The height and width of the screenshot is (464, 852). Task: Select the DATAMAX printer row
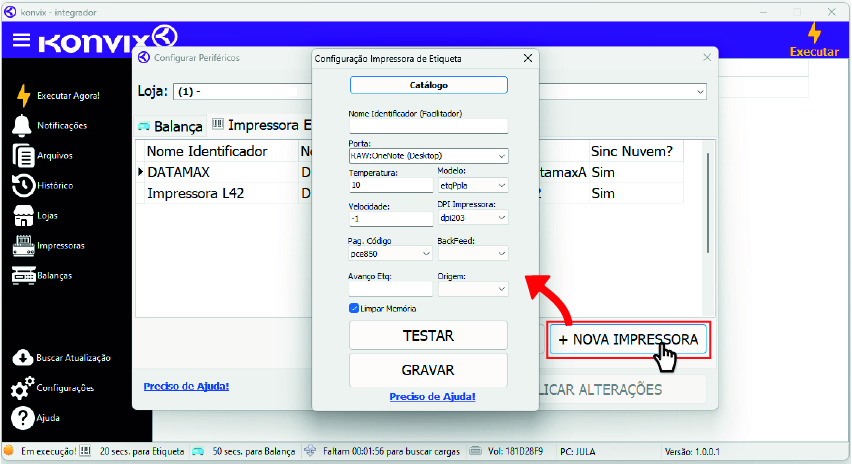(x=410, y=172)
